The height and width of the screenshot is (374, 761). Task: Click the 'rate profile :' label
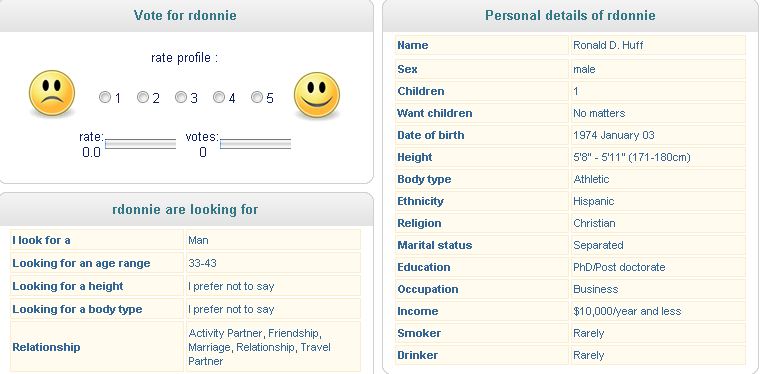[x=184, y=58]
